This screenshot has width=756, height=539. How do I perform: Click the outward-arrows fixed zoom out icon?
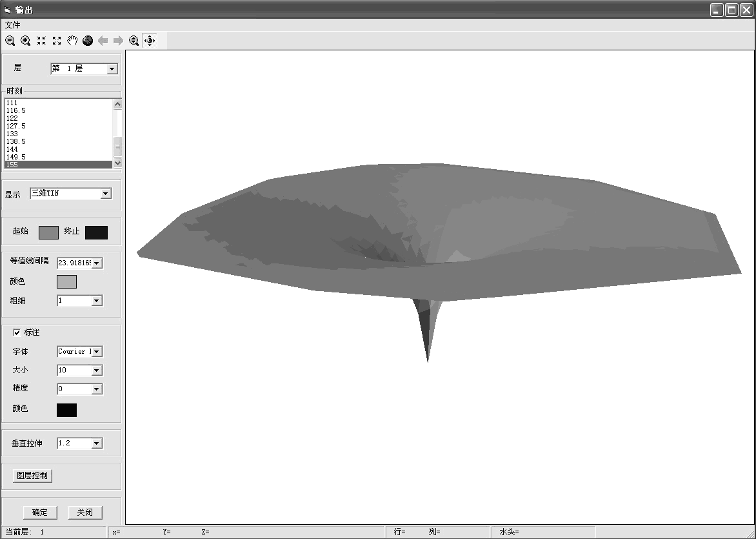(x=57, y=41)
